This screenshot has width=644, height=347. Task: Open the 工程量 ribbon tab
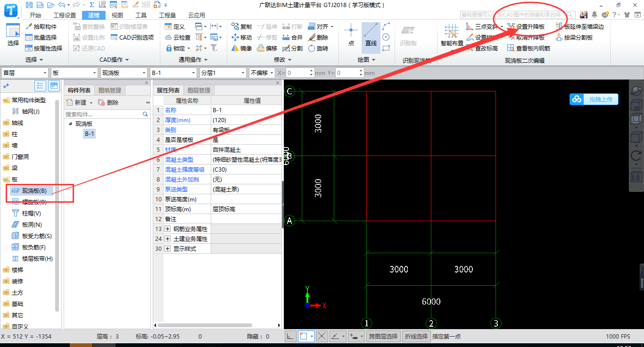point(167,15)
